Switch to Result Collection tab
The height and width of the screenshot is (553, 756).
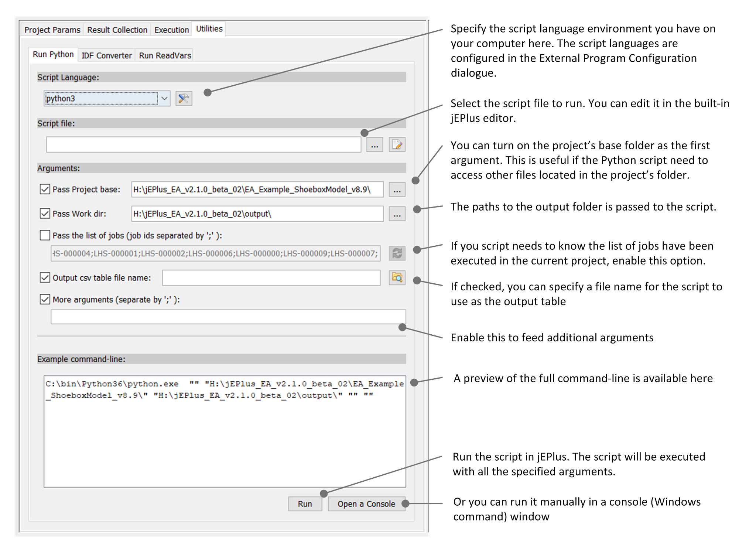117,30
